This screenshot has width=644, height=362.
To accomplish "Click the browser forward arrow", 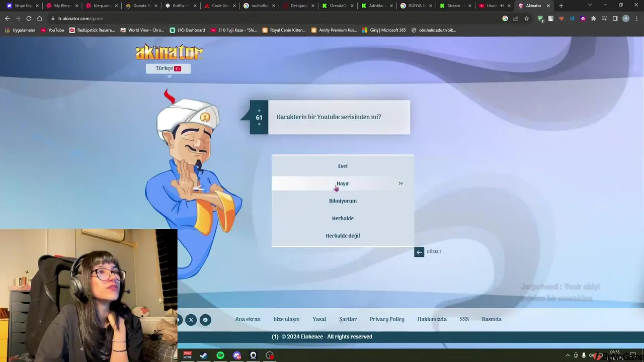I will (x=18, y=19).
